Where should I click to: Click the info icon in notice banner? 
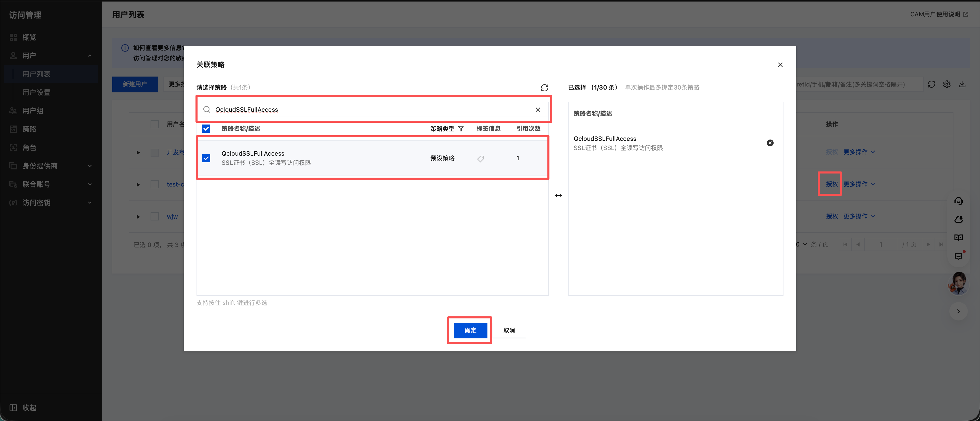pyautogui.click(x=125, y=48)
